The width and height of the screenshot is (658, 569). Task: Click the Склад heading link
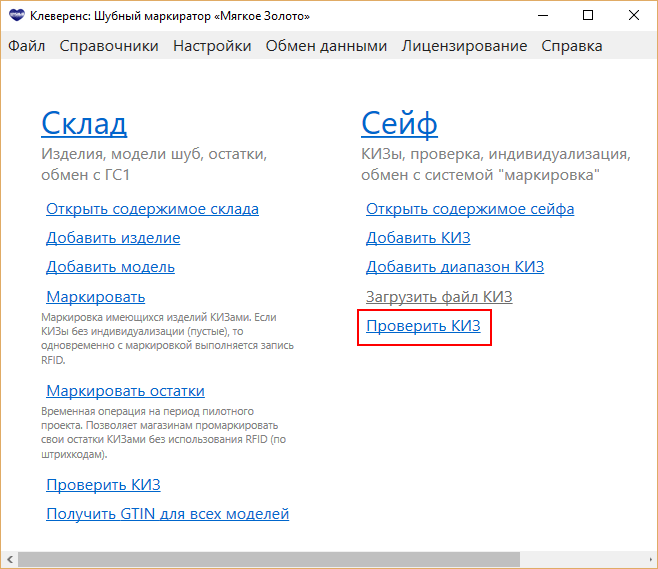point(84,123)
